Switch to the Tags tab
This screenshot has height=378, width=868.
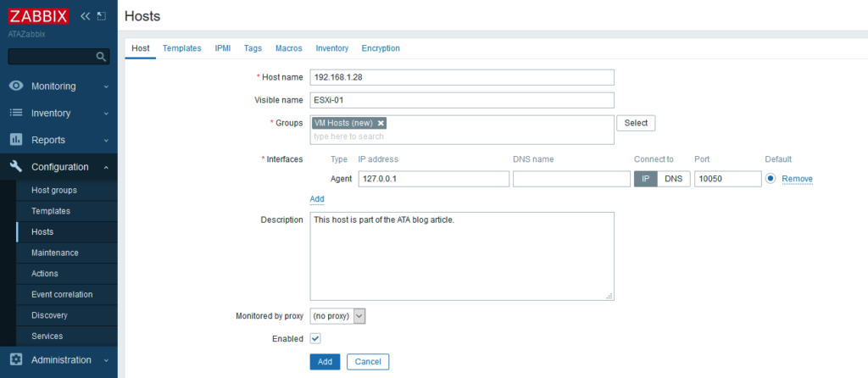[x=253, y=48]
